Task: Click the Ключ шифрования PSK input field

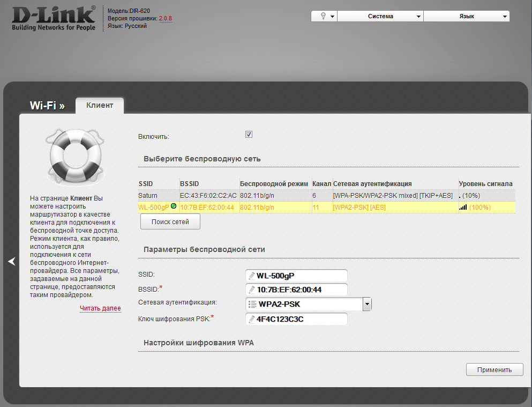Action: tap(300, 319)
